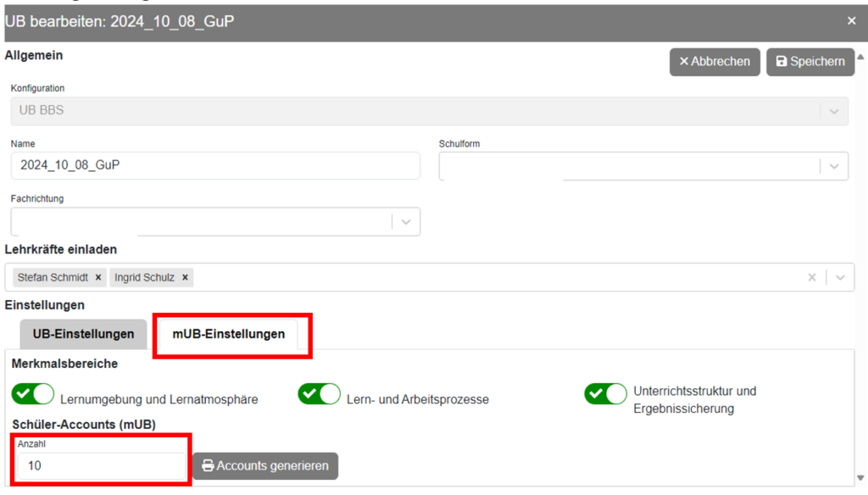
Task: Expand the Konfiguration UB BBS dropdown
Action: [834, 111]
